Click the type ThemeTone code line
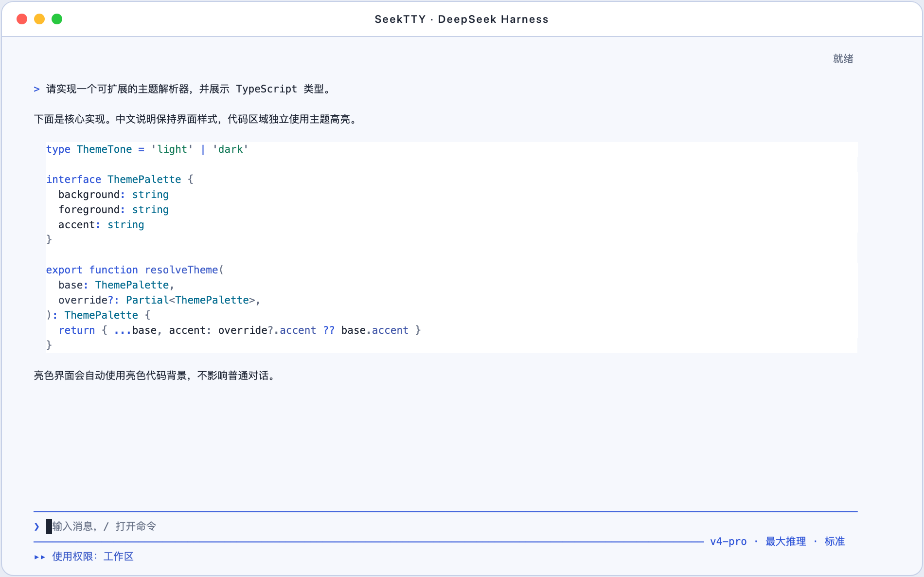Image resolution: width=924 pixels, height=577 pixels. (147, 149)
